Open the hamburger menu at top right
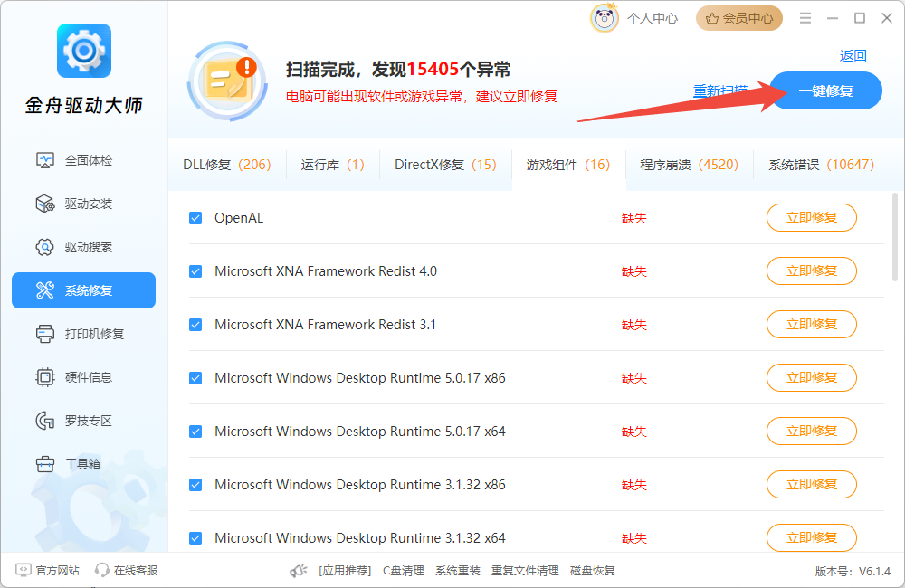The height and width of the screenshot is (588, 905). click(x=805, y=17)
